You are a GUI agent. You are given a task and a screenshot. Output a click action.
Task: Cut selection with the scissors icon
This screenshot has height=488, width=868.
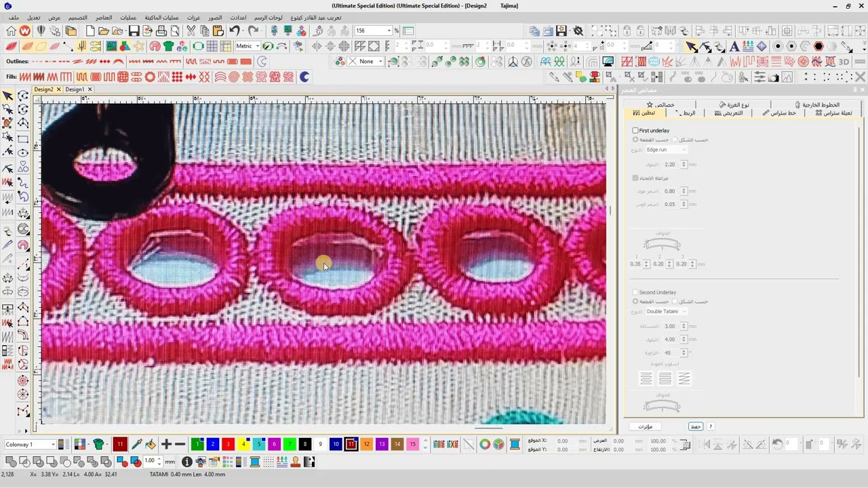coord(191,30)
